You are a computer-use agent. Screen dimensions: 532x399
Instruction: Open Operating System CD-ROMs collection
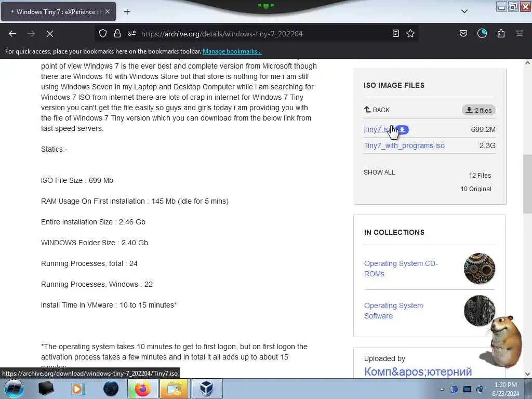(x=401, y=269)
